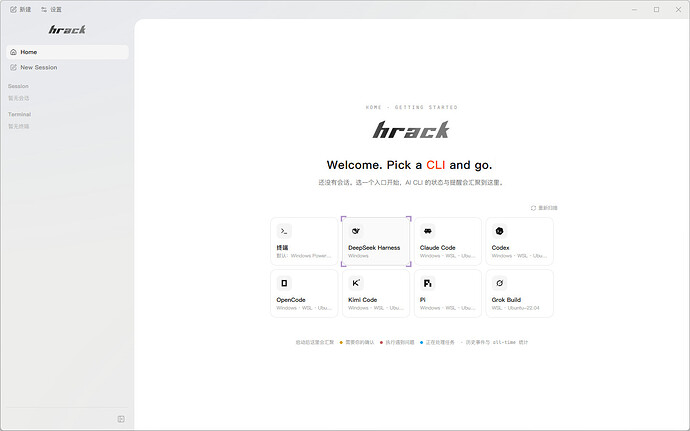Click the Kimi Code K icon
690x431 pixels.
pos(356,283)
